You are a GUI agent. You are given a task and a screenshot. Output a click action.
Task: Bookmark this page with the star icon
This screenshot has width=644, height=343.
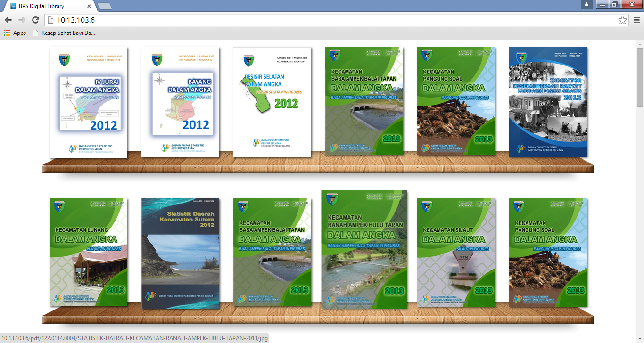coord(622,20)
